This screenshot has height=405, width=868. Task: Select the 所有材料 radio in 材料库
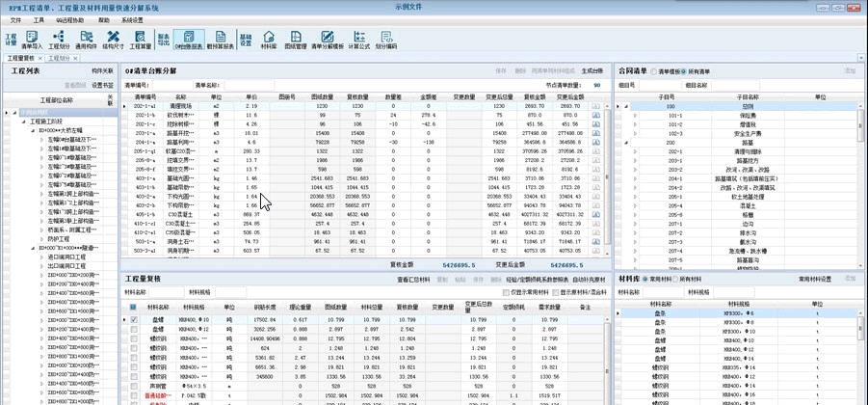coord(674,279)
